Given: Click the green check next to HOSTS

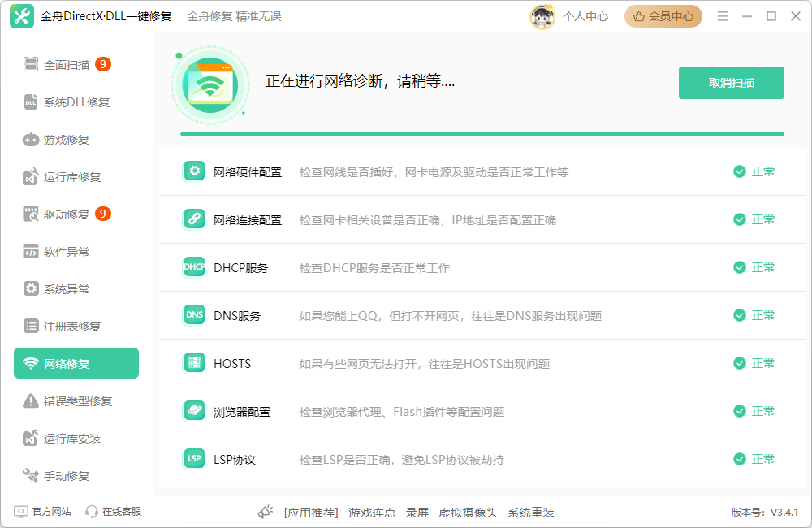Looking at the screenshot, I should [740, 363].
